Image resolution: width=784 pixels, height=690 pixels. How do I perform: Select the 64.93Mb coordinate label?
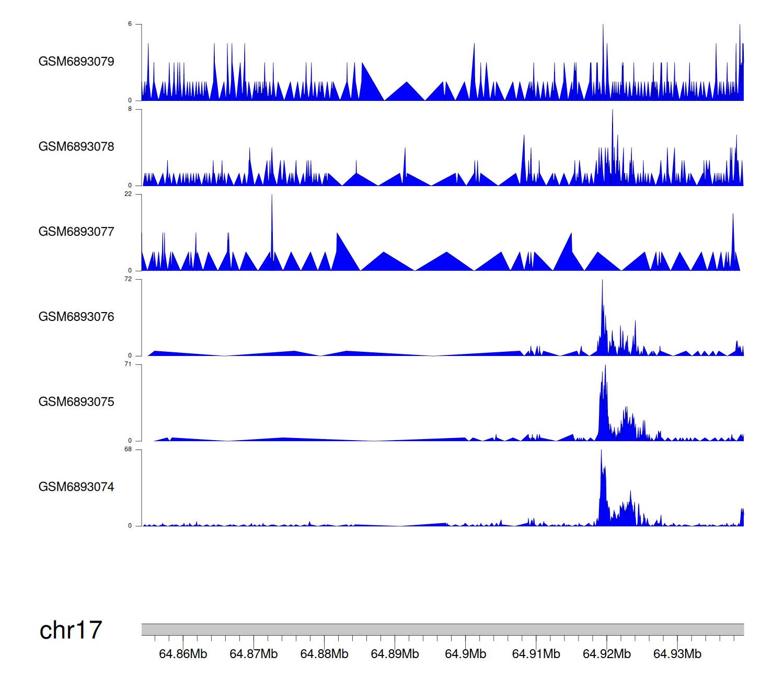pyautogui.click(x=677, y=654)
